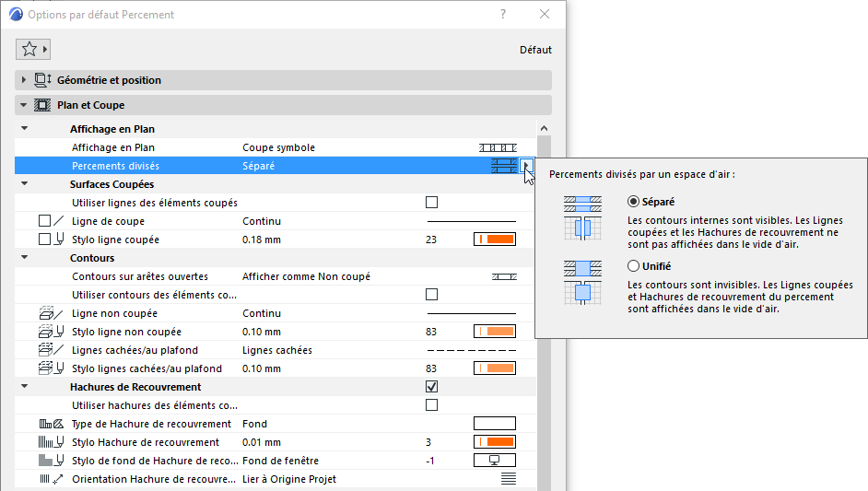Click the Séparé illustration thumbnail

pyautogui.click(x=583, y=217)
